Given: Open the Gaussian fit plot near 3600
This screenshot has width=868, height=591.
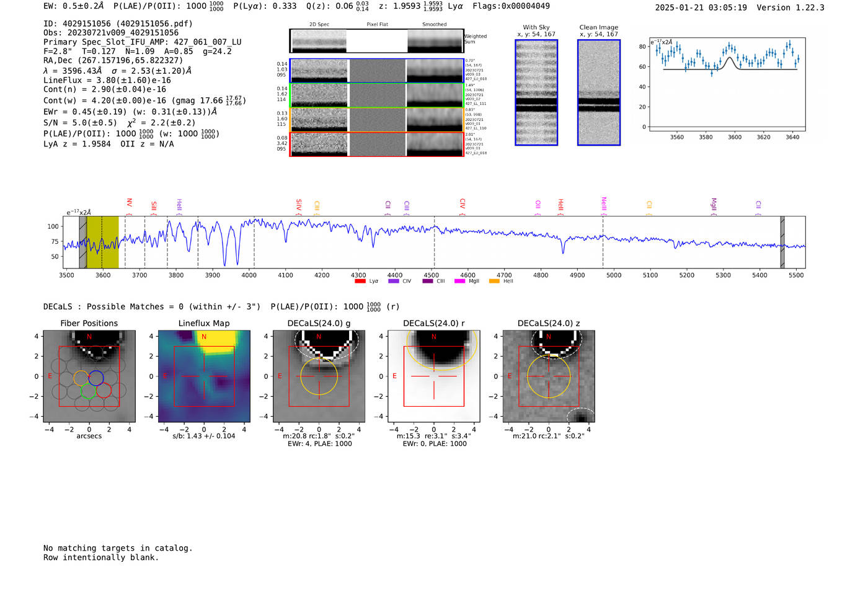Looking at the screenshot, I should pos(727,84).
